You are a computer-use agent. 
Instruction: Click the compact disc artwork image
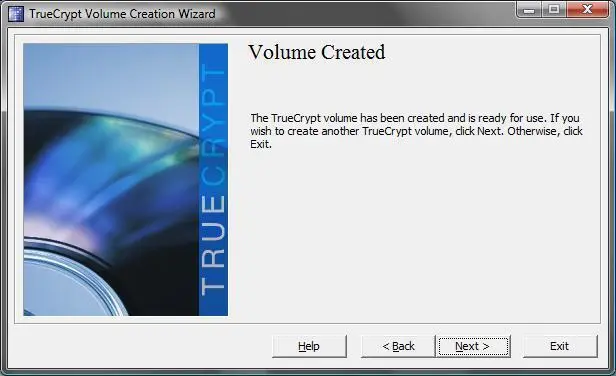(111, 180)
